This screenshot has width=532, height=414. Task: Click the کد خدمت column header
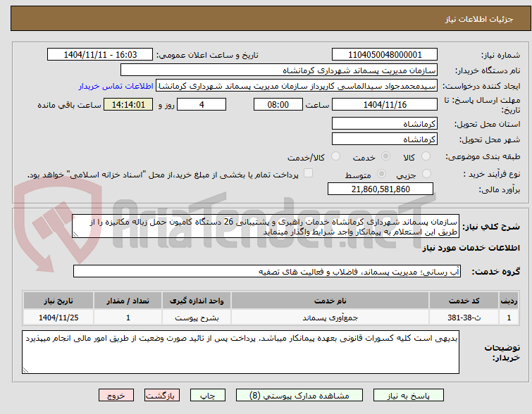pos(464,301)
